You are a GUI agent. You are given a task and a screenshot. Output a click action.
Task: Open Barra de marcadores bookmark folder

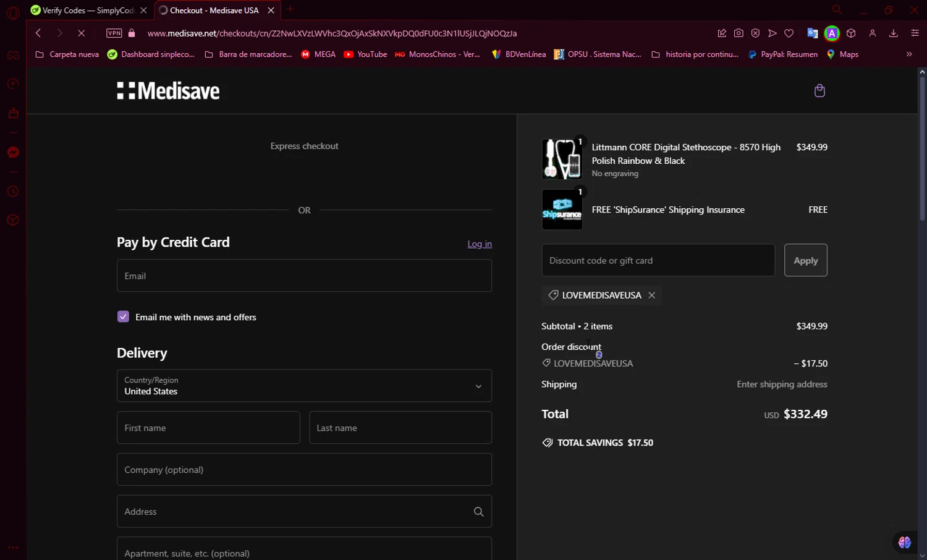248,54
